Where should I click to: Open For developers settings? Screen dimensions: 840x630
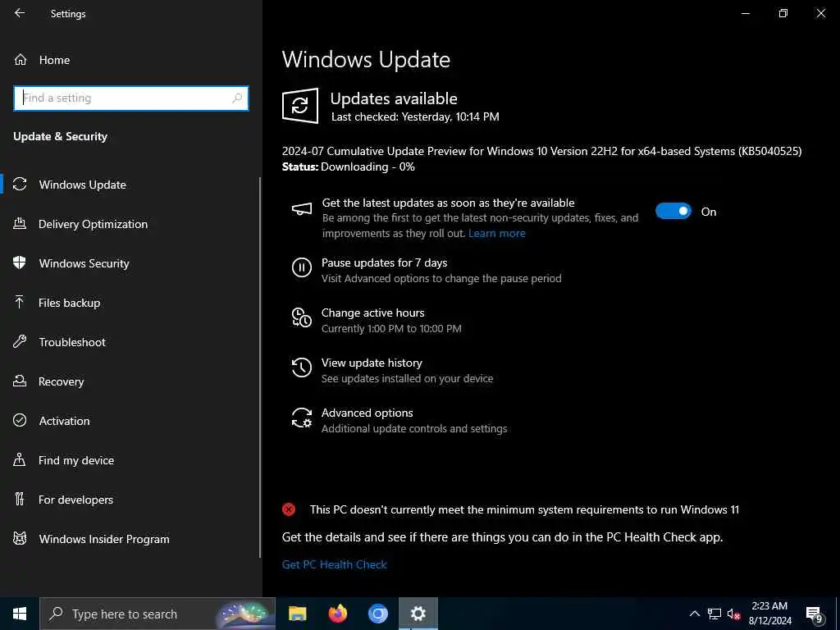pyautogui.click(x=75, y=500)
